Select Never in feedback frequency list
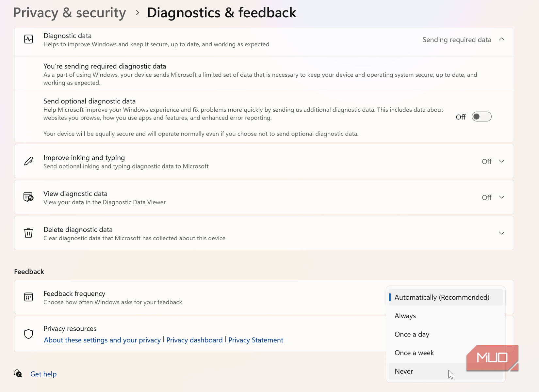Viewport: 539px width, 392px height. pyautogui.click(x=446, y=371)
